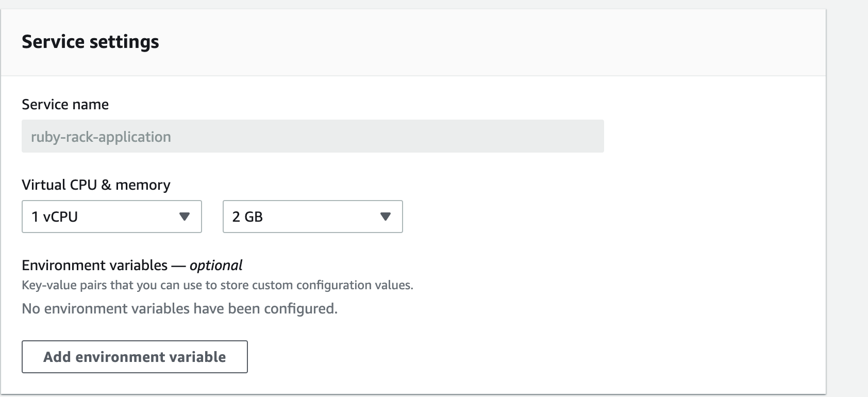Screen dimensions: 868x397
Task: Open the 1 vCPU dropdown
Action: point(111,217)
